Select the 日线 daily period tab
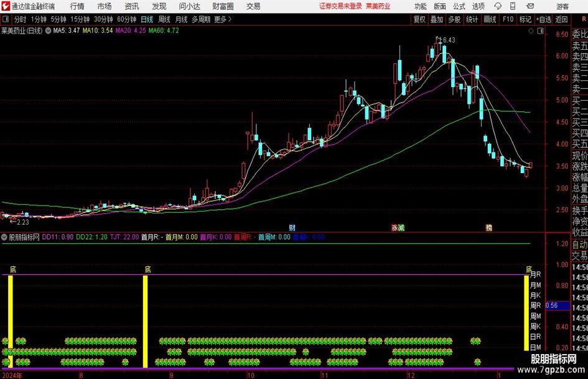 point(147,19)
